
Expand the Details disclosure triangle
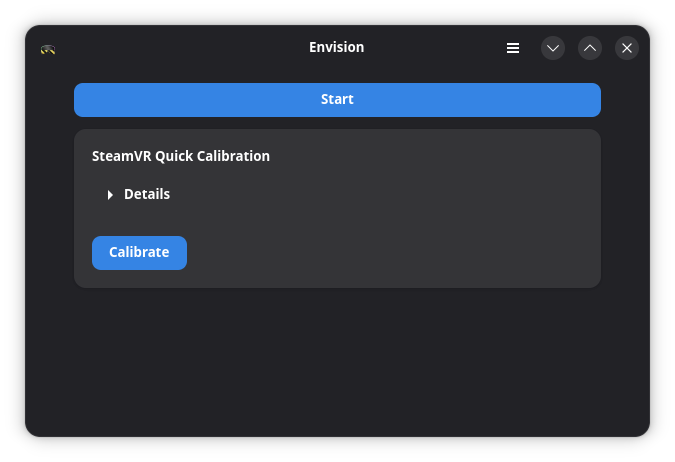point(110,195)
